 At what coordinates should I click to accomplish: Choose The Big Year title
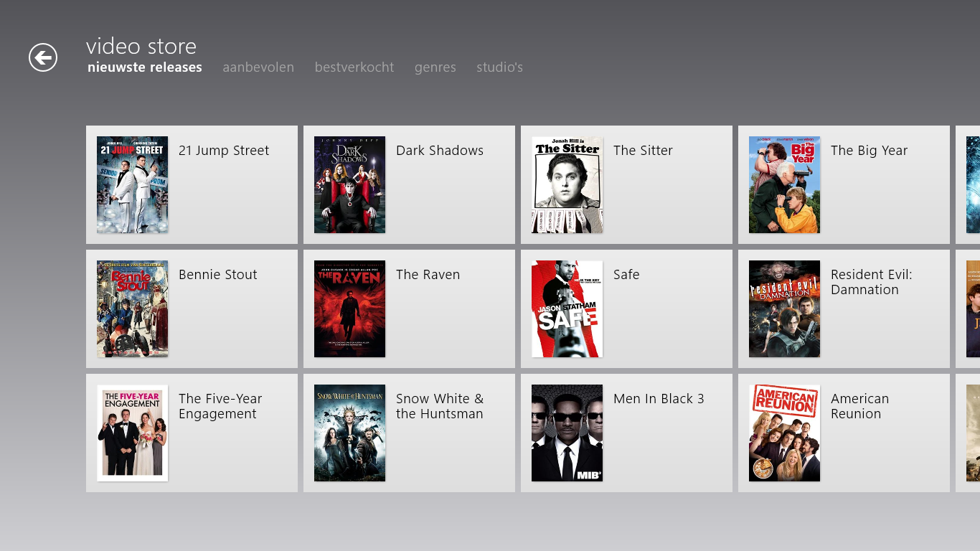pos(869,151)
